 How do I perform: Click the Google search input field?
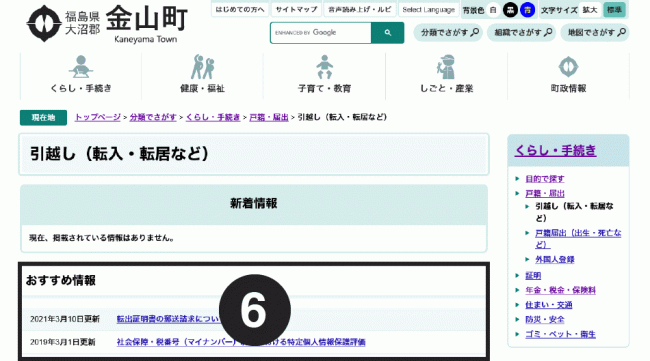321,33
